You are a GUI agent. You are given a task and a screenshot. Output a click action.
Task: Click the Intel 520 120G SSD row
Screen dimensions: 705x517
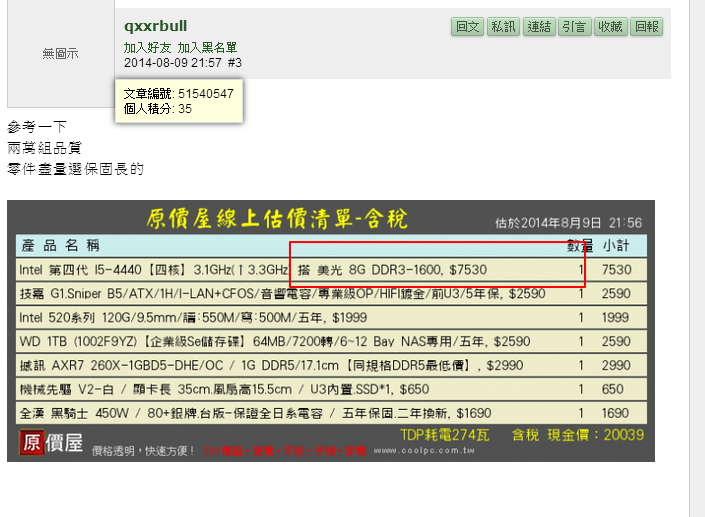coord(331,317)
